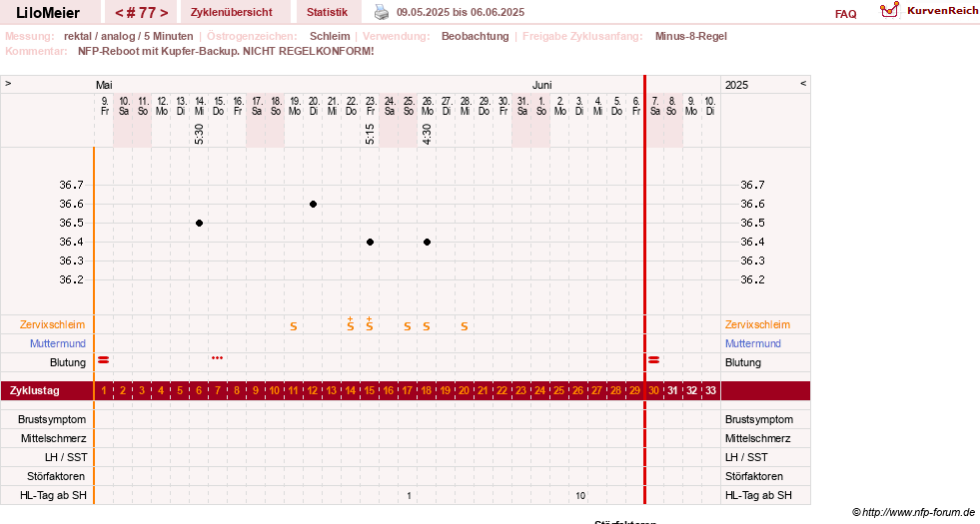The image size is (980, 524).
Task: Click the 2025 year label
Action: coord(736,85)
